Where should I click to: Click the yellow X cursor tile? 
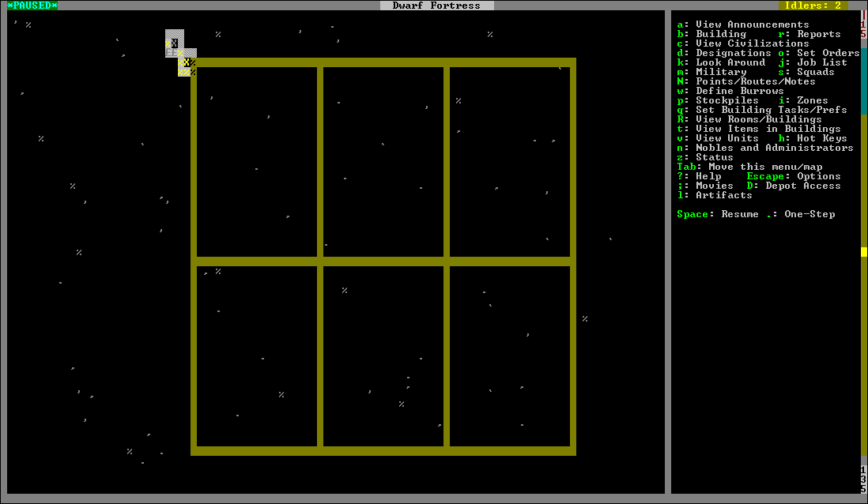click(x=187, y=62)
